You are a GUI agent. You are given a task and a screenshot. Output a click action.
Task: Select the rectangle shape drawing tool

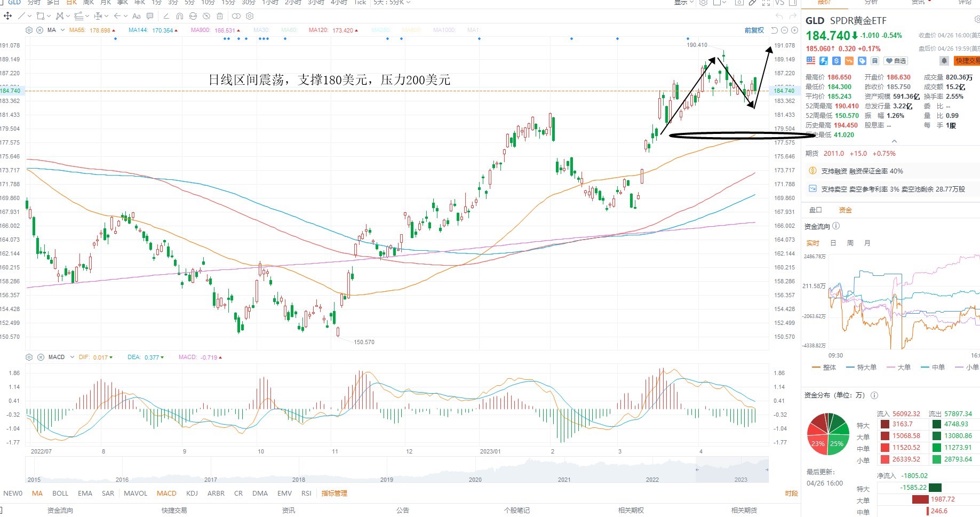(x=41, y=16)
